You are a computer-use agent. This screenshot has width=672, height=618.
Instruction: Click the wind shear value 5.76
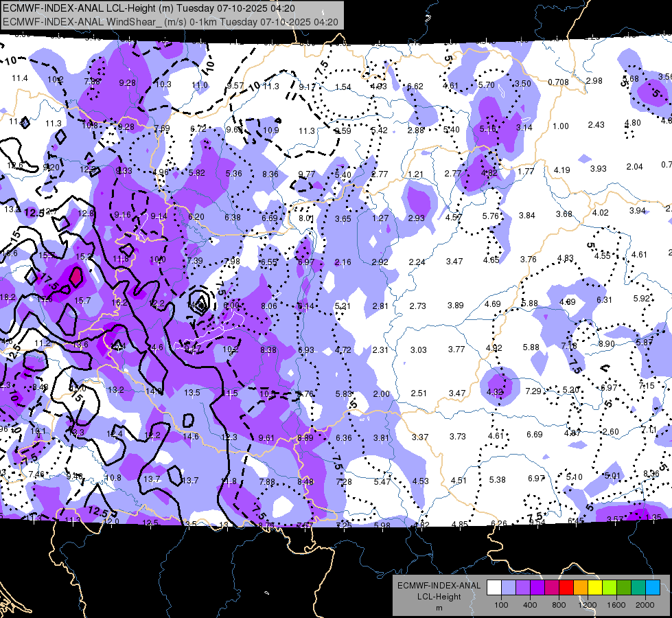pos(491,216)
